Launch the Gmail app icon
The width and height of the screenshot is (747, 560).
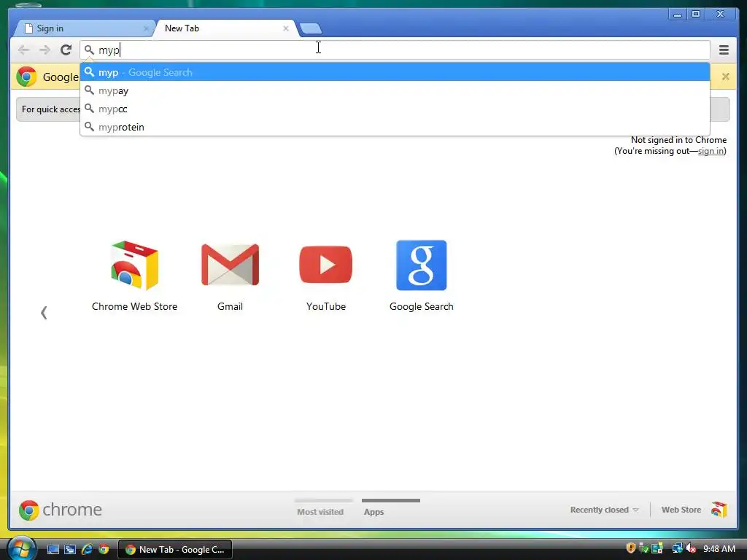tap(230, 265)
